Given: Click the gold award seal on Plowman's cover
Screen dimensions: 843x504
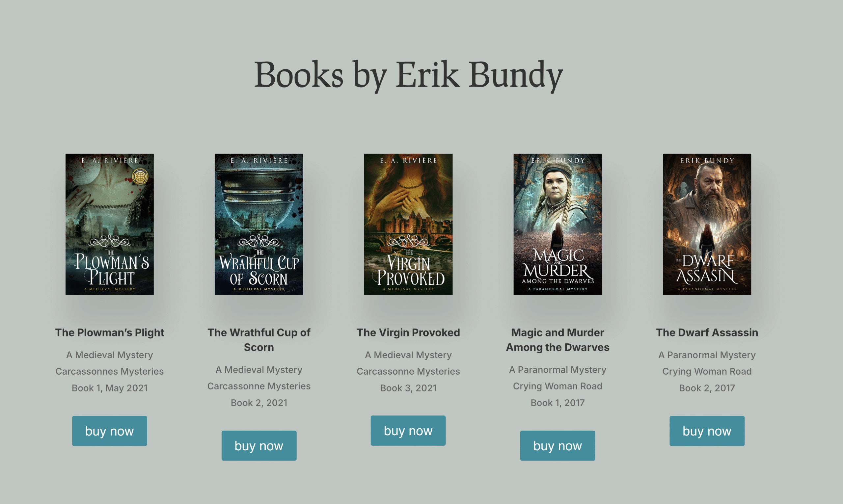Looking at the screenshot, I should tap(140, 176).
